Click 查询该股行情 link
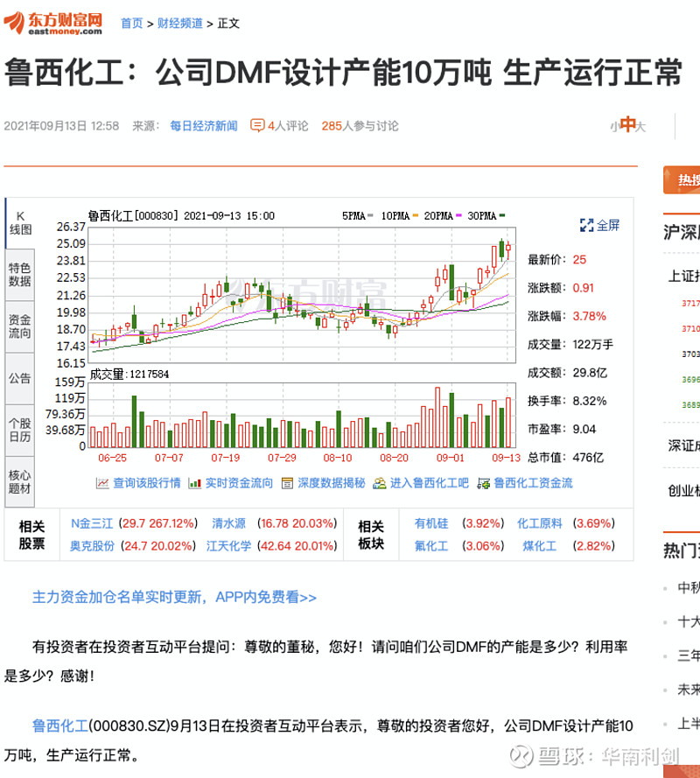 147,483
